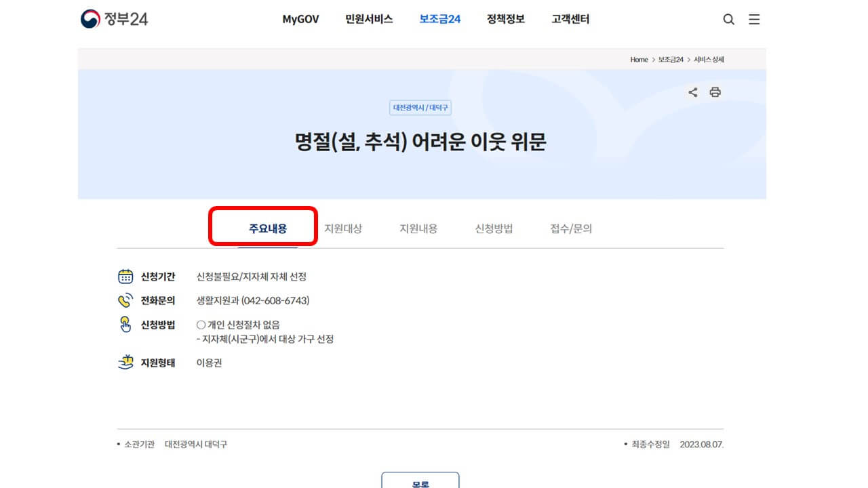Click the hand-click icon beside 신청방법
This screenshot has width=868, height=488.
pyautogui.click(x=125, y=324)
